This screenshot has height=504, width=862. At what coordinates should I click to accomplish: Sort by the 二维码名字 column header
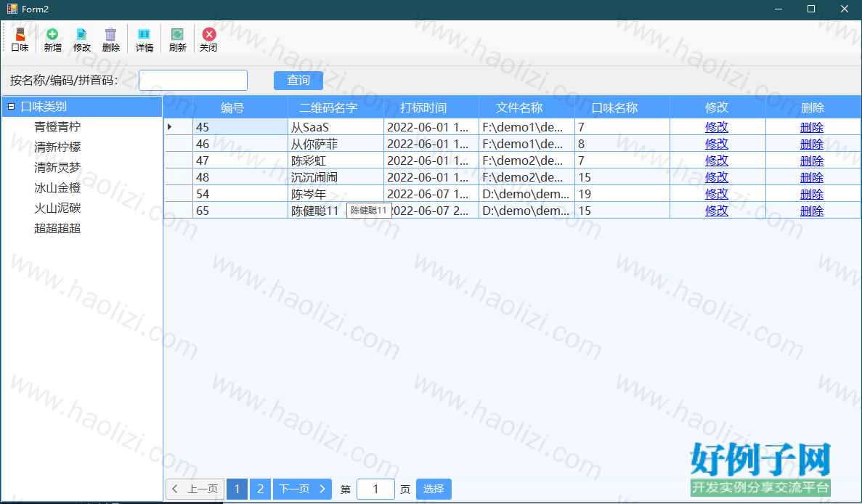pyautogui.click(x=336, y=107)
